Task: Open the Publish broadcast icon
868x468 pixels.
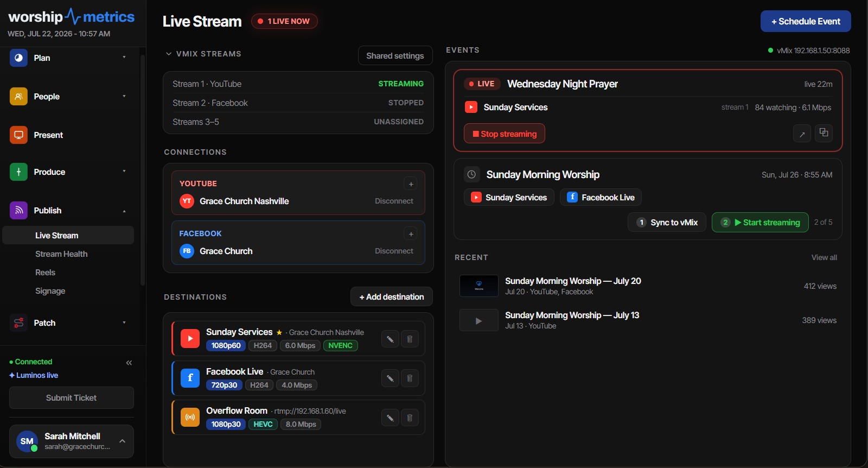Action: point(18,210)
